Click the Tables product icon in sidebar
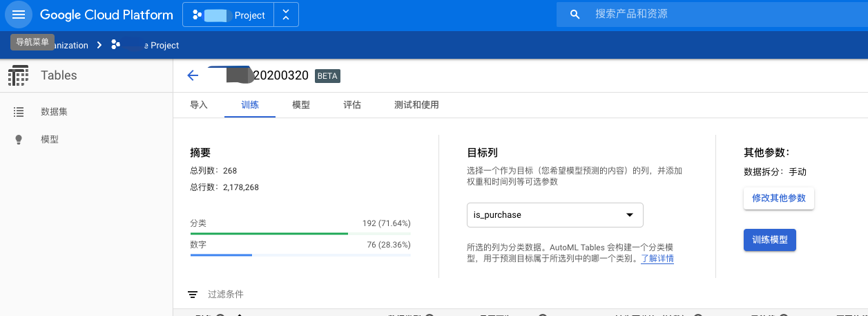 tap(19, 75)
